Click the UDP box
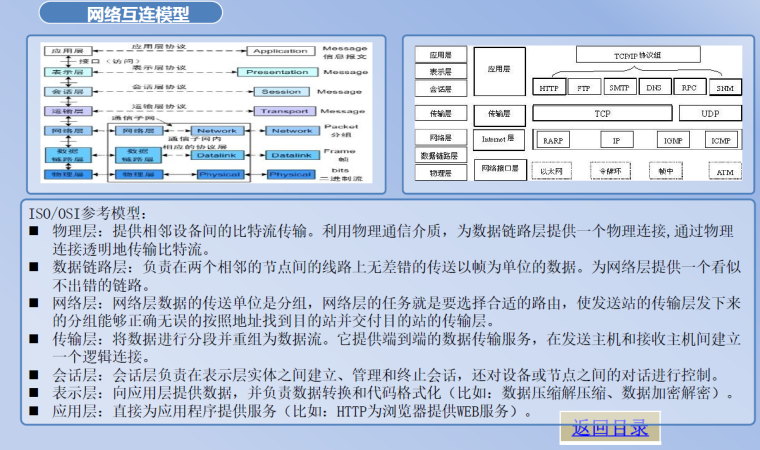760x450 pixels. pos(710,114)
